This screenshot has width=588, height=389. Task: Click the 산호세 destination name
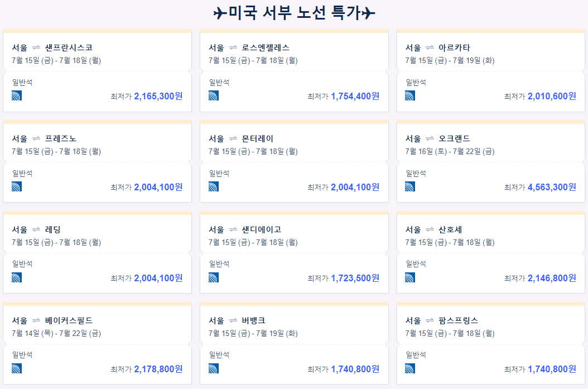450,229
